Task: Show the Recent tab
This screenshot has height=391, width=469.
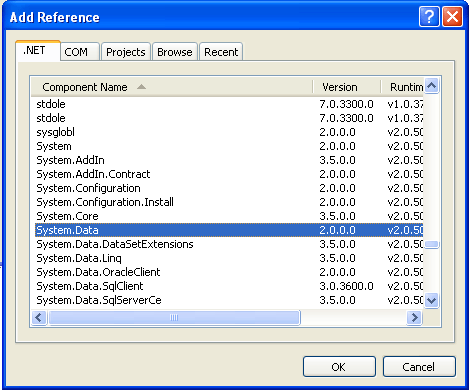Action: 221,52
